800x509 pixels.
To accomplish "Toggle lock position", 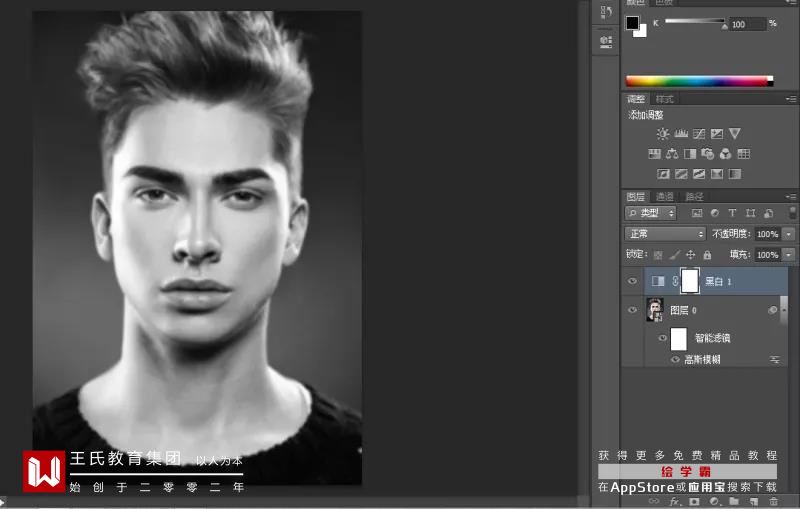I will 691,254.
